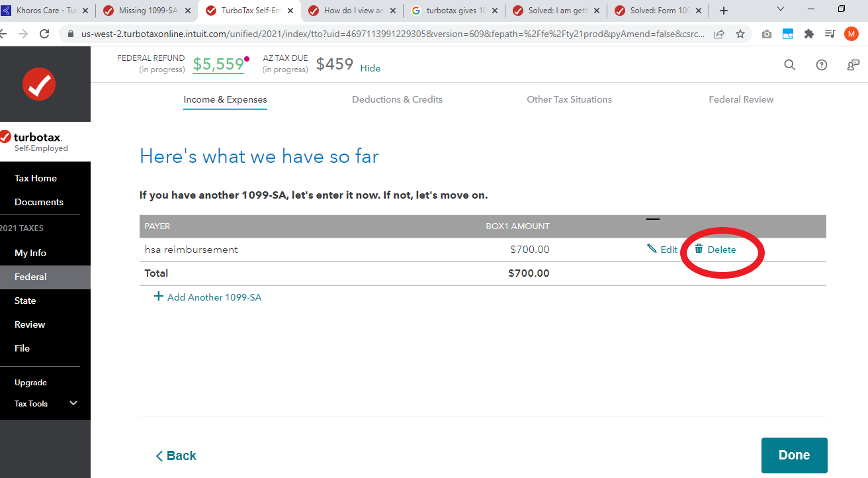Switch to Solved: Form 1099 tab
Screen dimensions: 868x478
tap(657, 11)
